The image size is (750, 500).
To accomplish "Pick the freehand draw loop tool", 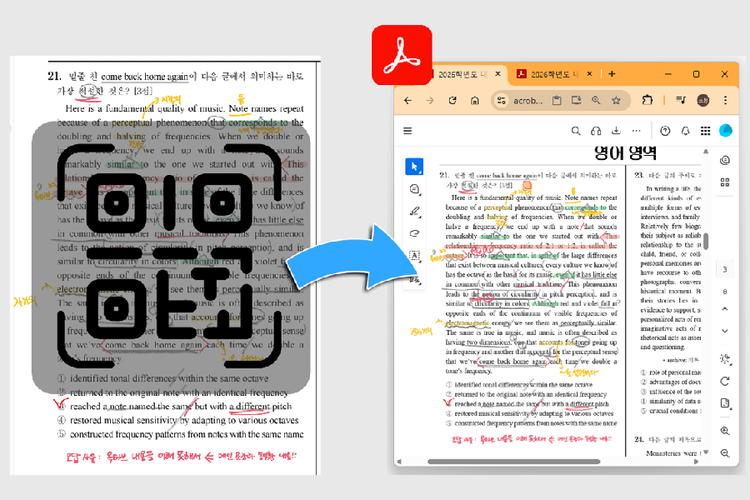I will [x=415, y=233].
